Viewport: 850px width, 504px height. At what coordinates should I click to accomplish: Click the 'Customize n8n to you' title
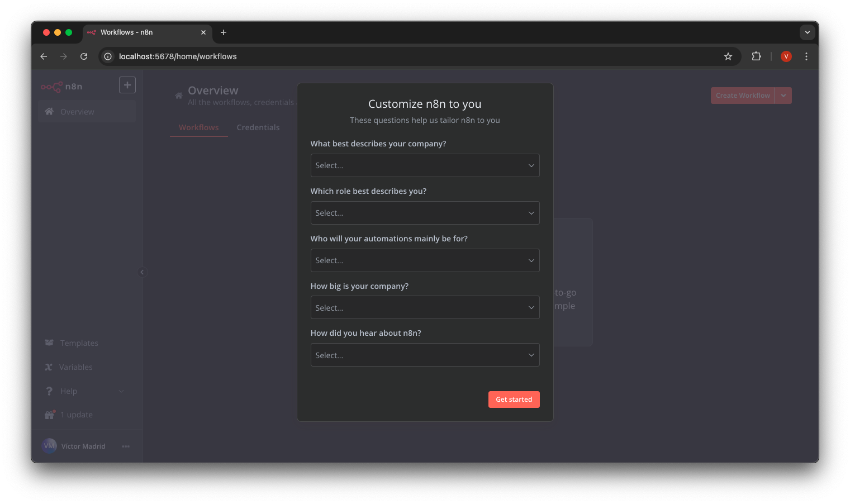(425, 104)
